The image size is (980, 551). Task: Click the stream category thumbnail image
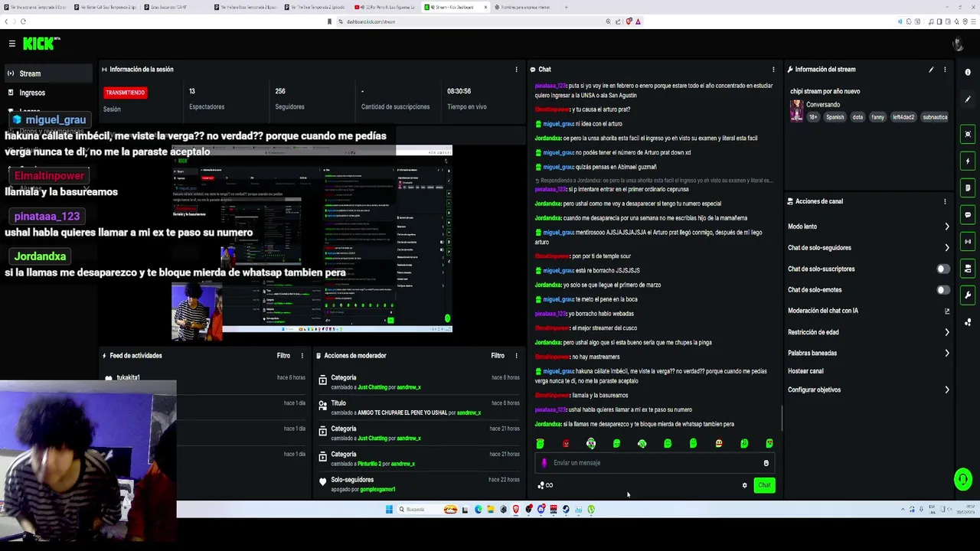click(x=796, y=111)
